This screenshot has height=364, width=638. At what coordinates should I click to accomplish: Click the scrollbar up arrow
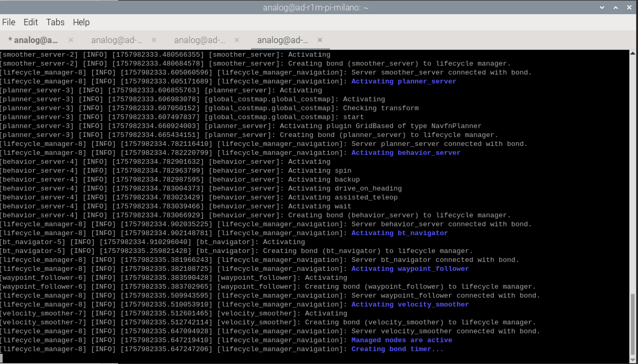click(x=633, y=53)
